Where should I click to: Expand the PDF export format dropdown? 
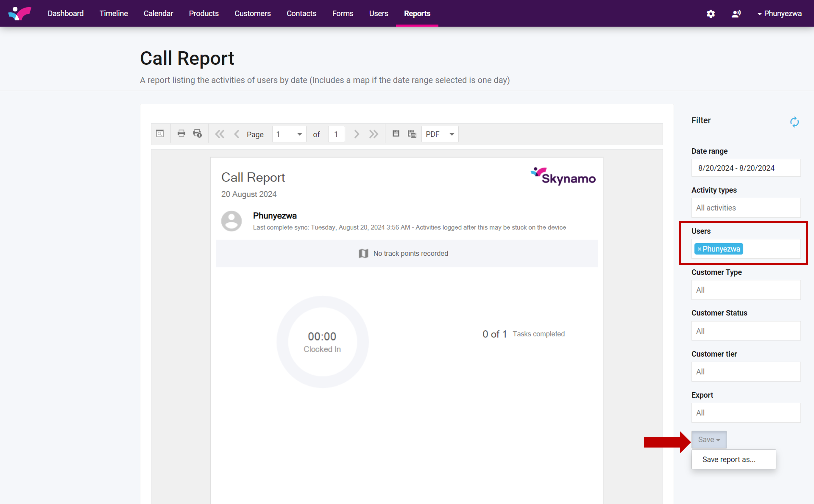click(x=440, y=134)
